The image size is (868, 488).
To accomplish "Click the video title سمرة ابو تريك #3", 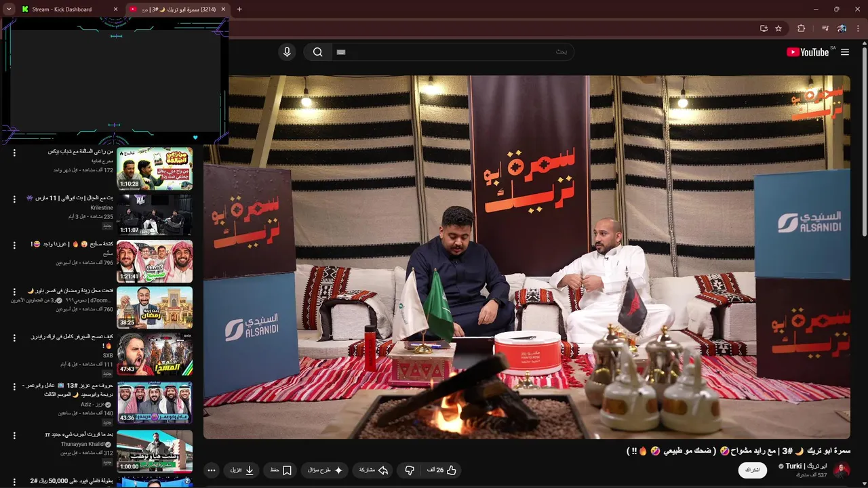I will click(738, 451).
